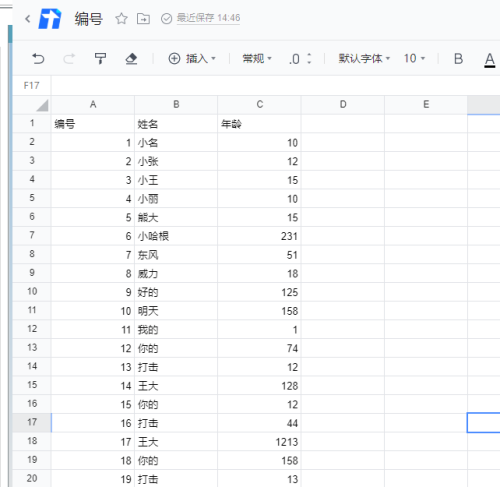The width and height of the screenshot is (500, 487).
Task: Select column E header
Action: [x=426, y=105]
